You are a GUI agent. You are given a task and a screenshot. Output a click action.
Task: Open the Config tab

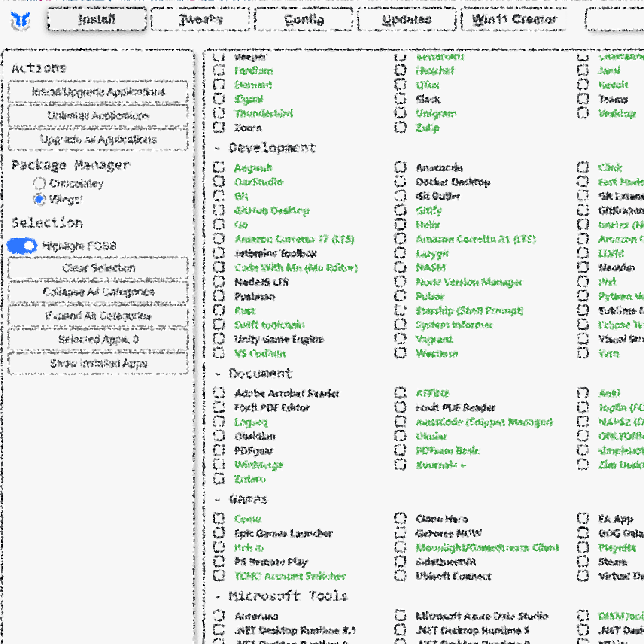[304, 20]
